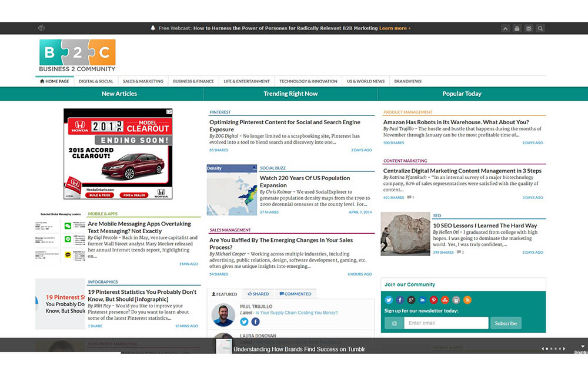Click the Subscribe newsletter button

click(506, 323)
